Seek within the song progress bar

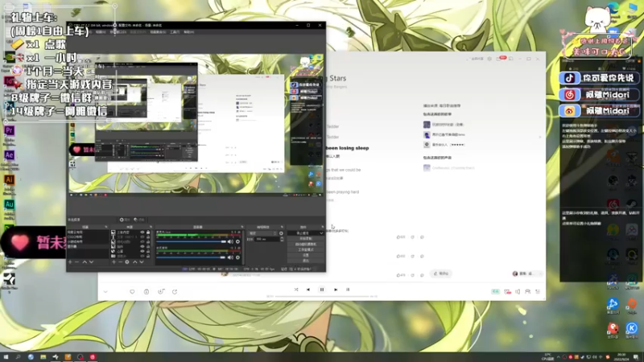(323, 296)
